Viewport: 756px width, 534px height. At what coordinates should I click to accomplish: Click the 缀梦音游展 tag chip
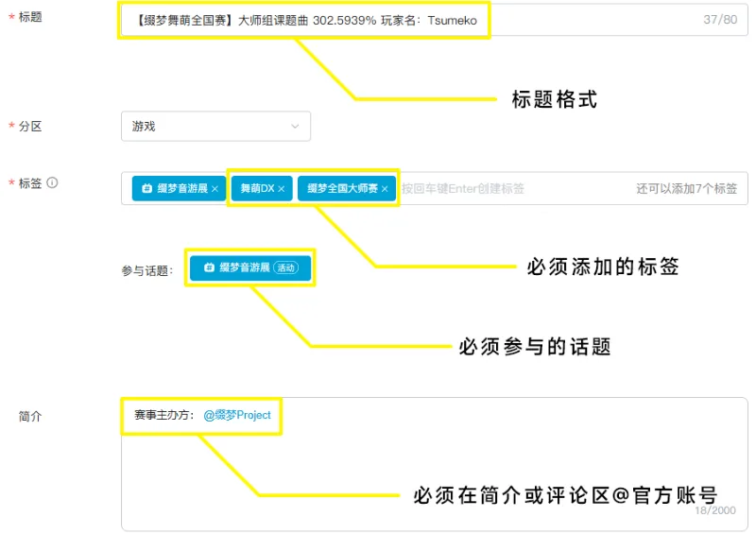179,188
